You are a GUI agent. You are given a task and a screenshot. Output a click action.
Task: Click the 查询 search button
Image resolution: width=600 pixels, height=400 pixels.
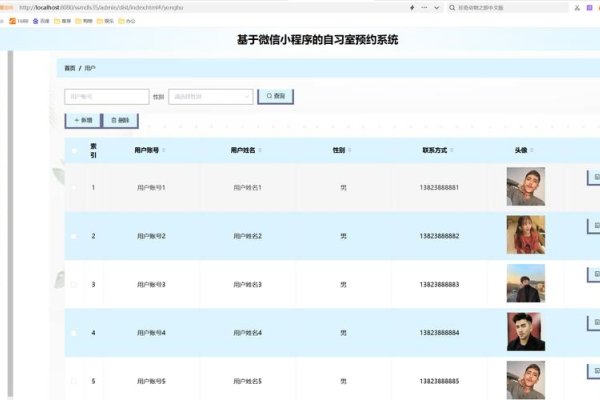coord(276,96)
